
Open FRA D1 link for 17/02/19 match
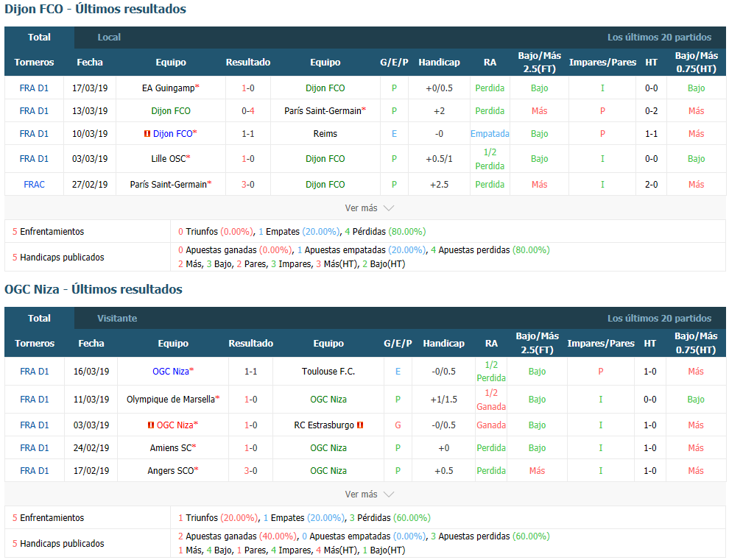coord(35,471)
